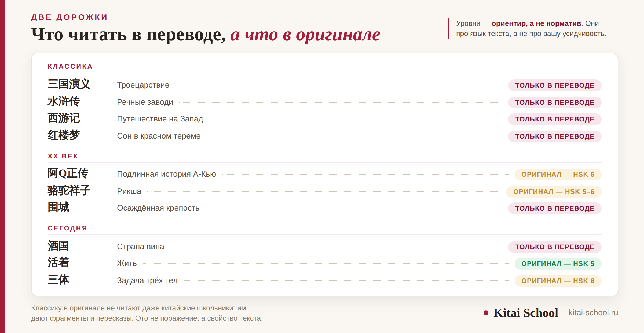
Task: Select the title Сон в красном тереме
Action: coord(159,136)
